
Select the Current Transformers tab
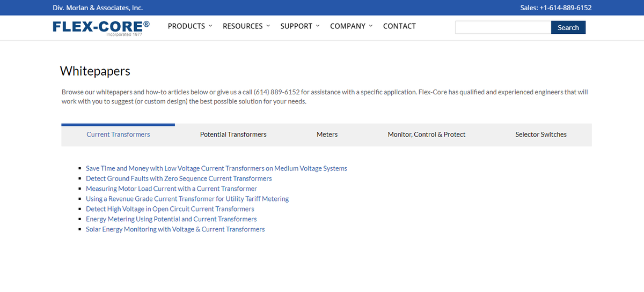tap(118, 134)
